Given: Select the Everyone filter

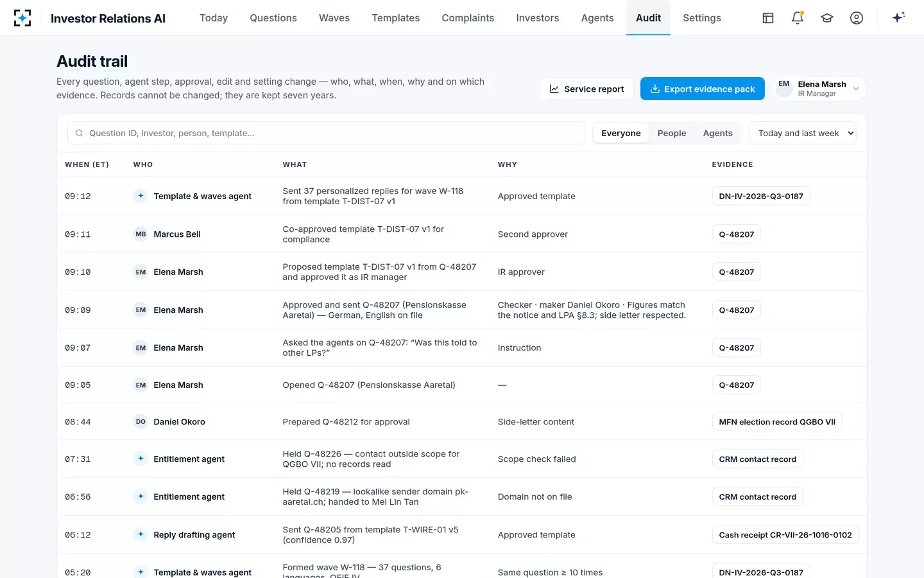Looking at the screenshot, I should click(x=620, y=133).
